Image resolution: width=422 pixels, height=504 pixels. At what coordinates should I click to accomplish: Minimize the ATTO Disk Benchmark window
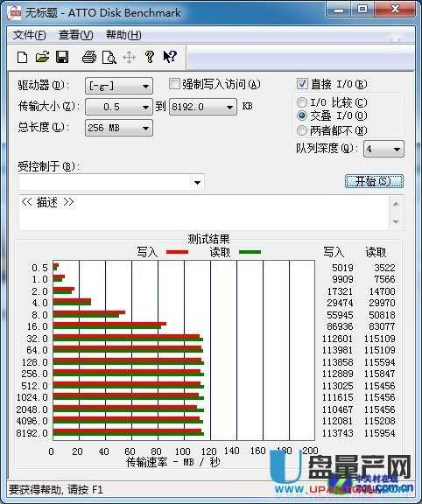[338, 10]
